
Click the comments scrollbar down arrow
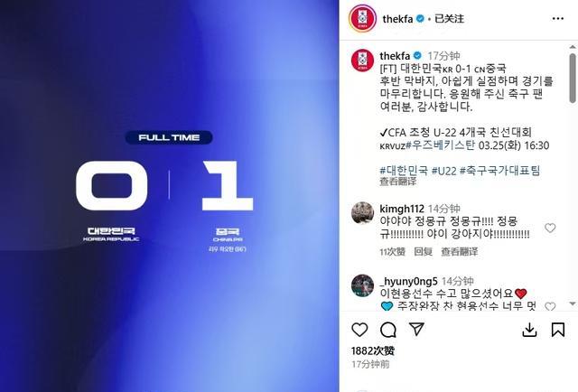coord(573,303)
